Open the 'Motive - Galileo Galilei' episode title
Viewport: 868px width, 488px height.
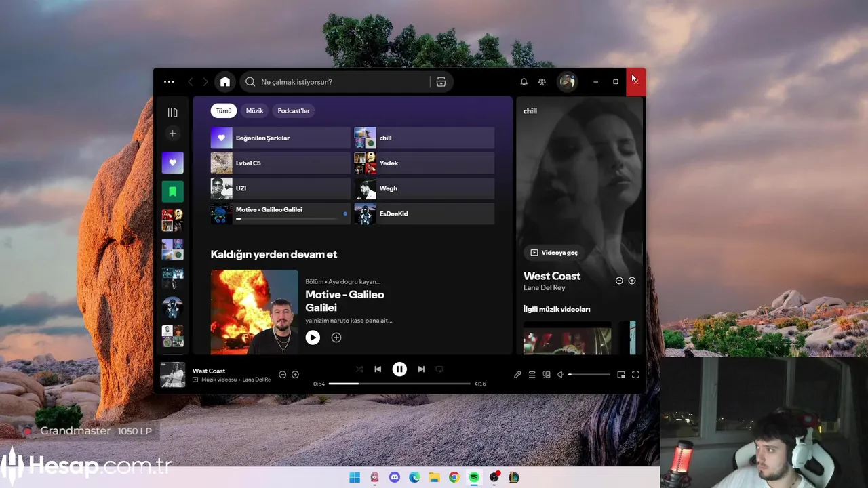click(344, 301)
